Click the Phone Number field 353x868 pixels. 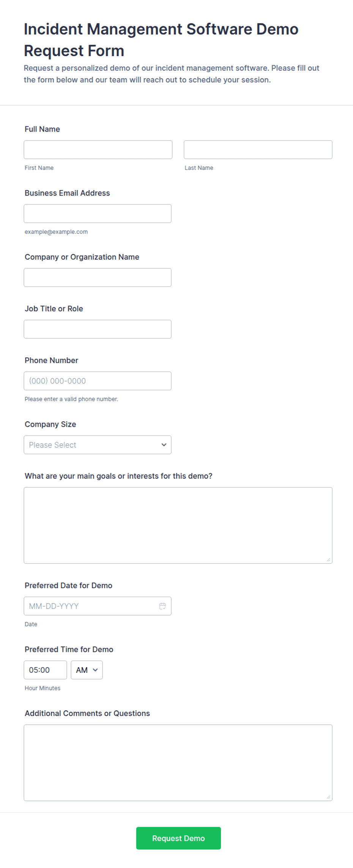[x=98, y=381]
